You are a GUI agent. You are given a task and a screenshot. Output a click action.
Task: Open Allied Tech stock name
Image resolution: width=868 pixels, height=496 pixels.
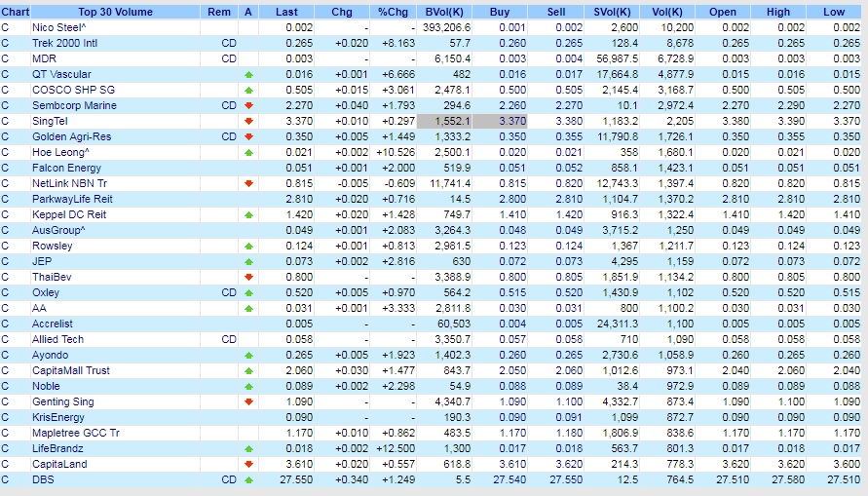point(57,339)
